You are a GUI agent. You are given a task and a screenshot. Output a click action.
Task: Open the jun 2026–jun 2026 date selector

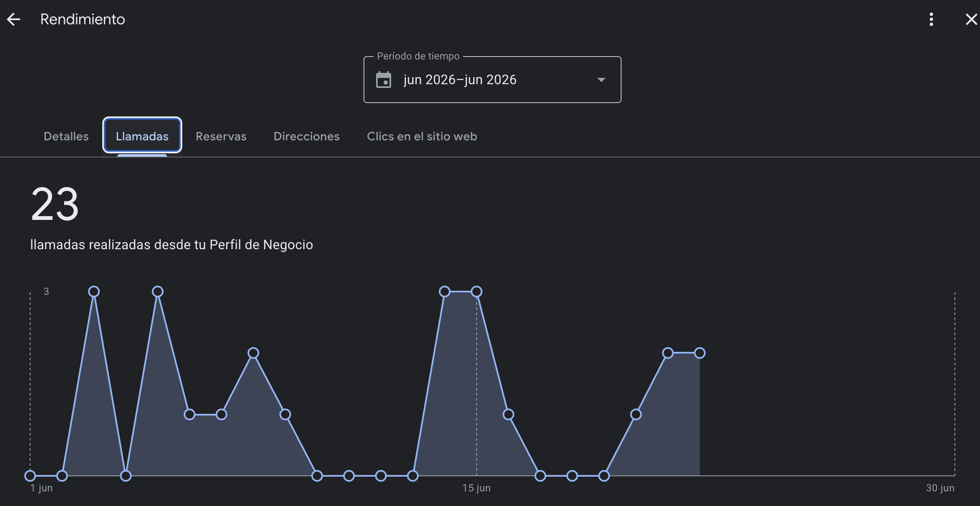(x=492, y=80)
